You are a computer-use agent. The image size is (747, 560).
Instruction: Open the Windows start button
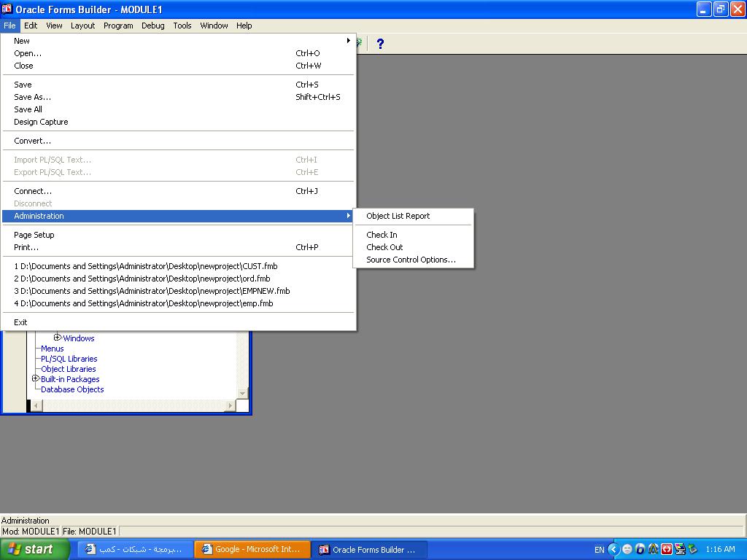[35, 550]
